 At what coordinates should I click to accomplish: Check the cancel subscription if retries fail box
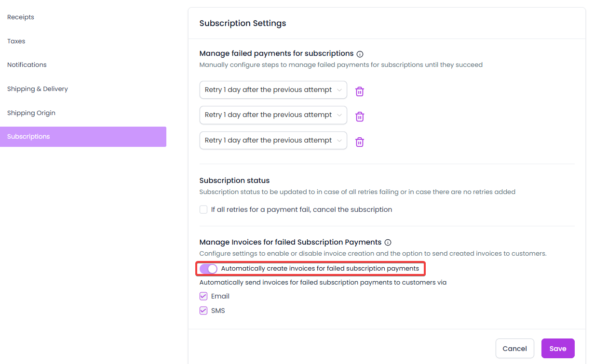[x=203, y=210]
